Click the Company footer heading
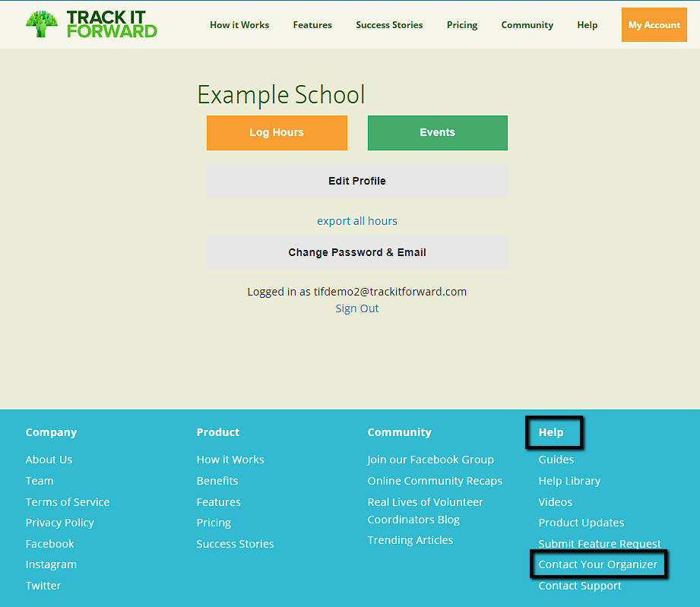The width and height of the screenshot is (700, 607). (52, 432)
